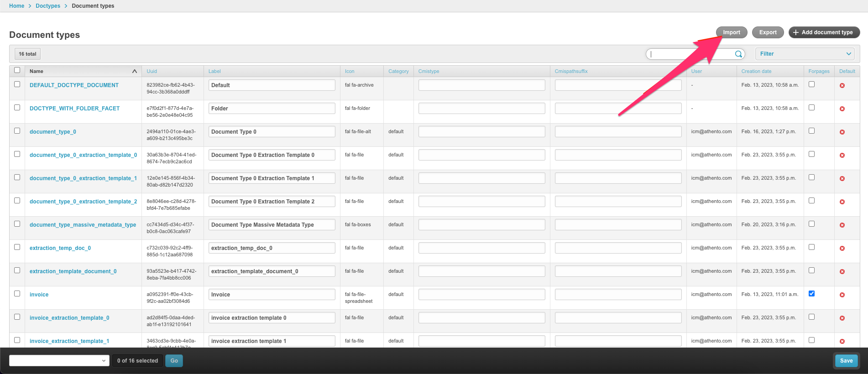Image resolution: width=868 pixels, height=374 pixels.
Task: Navigate to Doctypes breadcrumb
Action: click(48, 6)
